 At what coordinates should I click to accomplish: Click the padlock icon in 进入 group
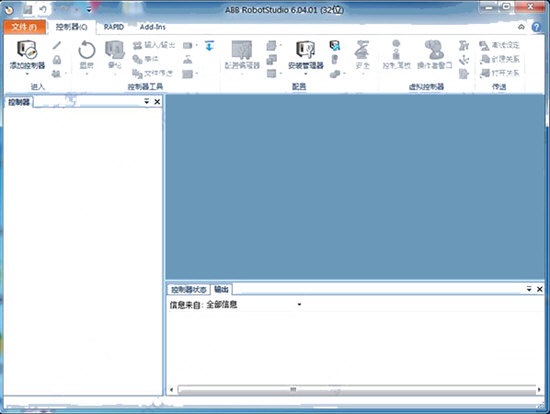click(57, 60)
